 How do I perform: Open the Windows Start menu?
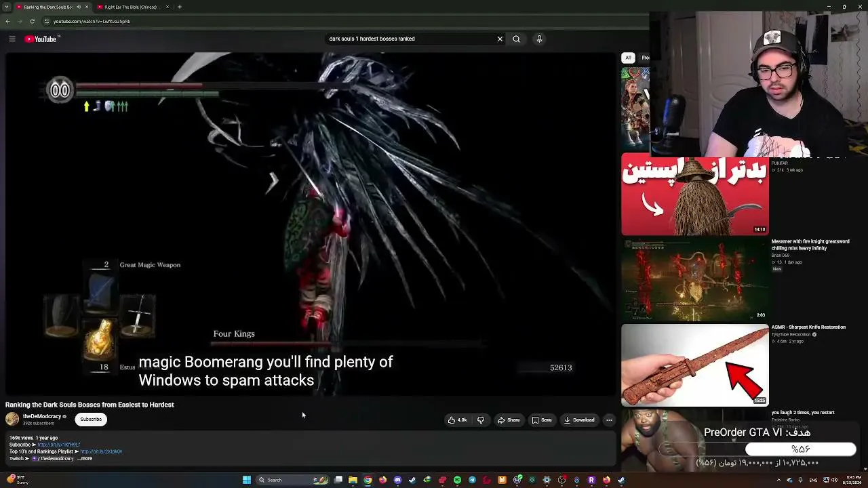coord(247,480)
